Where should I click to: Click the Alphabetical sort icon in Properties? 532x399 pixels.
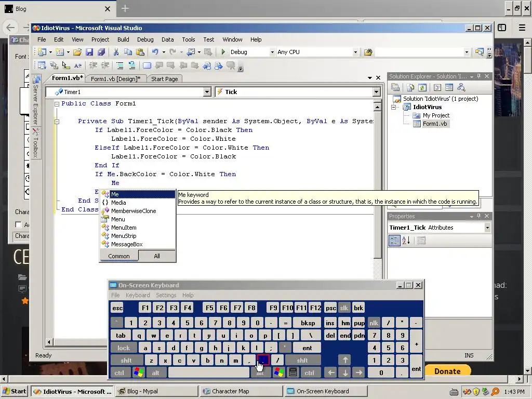406,241
